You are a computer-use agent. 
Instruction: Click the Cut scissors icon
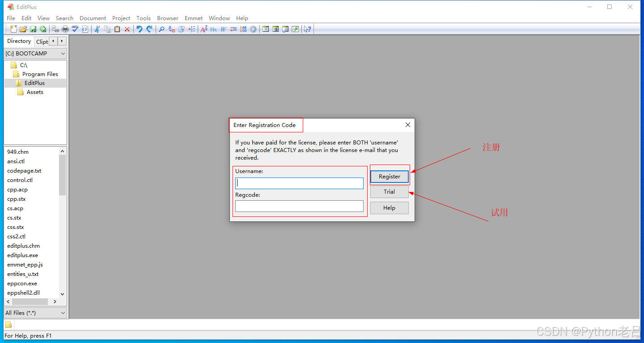coord(97,29)
